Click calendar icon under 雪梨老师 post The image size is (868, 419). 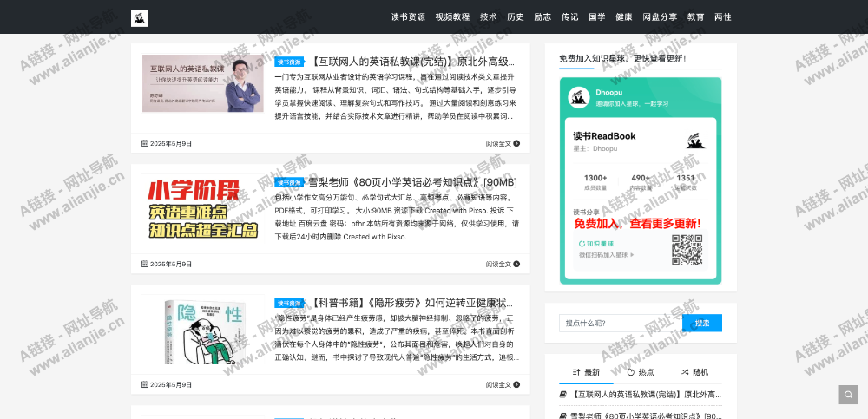(x=145, y=264)
